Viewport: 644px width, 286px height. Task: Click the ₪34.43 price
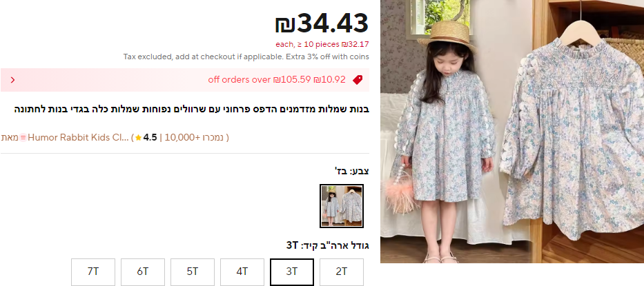point(322,23)
